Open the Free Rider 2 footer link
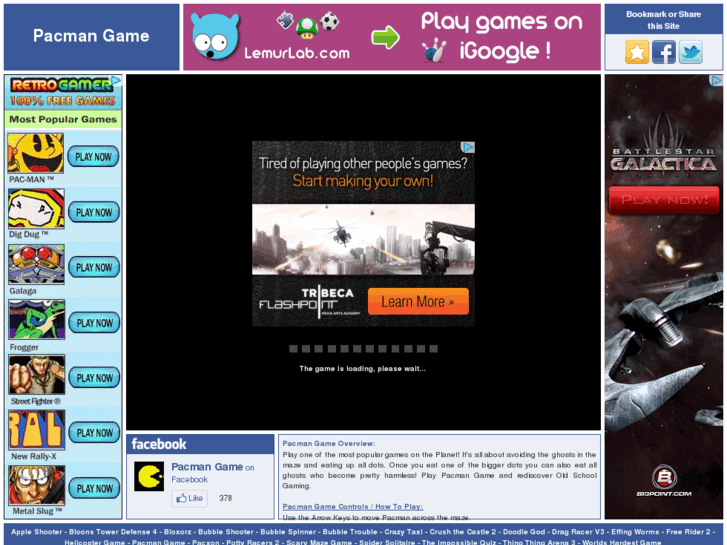 point(688,532)
